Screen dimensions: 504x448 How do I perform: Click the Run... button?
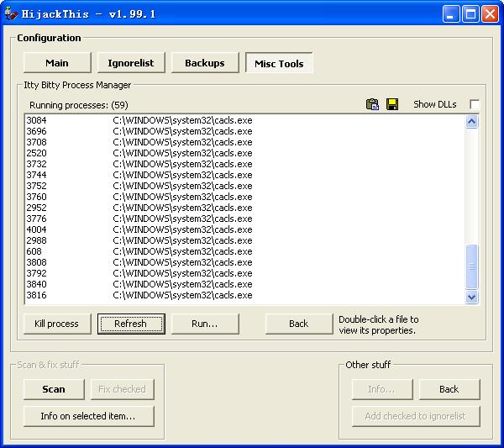205,324
